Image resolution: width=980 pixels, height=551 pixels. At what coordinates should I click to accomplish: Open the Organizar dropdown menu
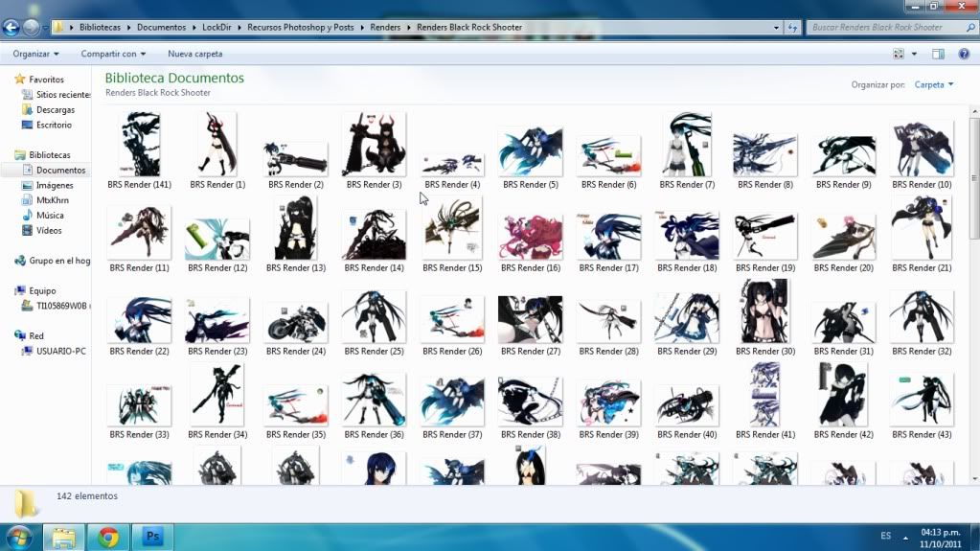pyautogui.click(x=35, y=54)
